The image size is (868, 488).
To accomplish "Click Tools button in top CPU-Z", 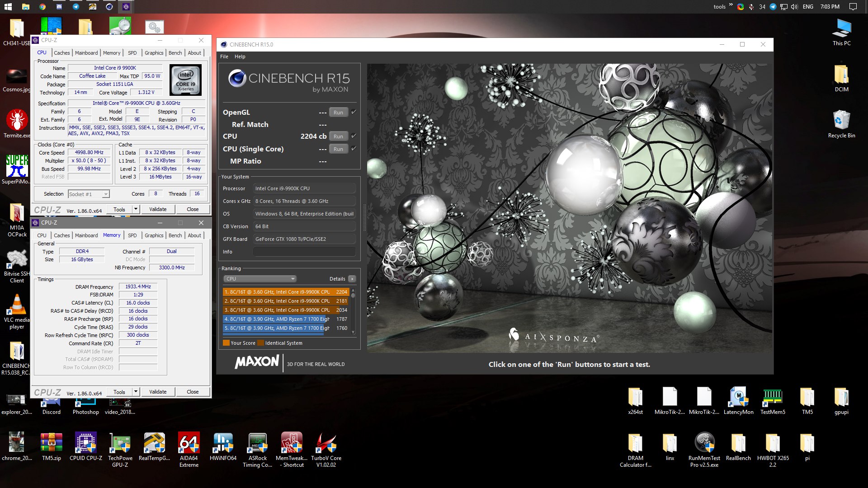I will [119, 209].
